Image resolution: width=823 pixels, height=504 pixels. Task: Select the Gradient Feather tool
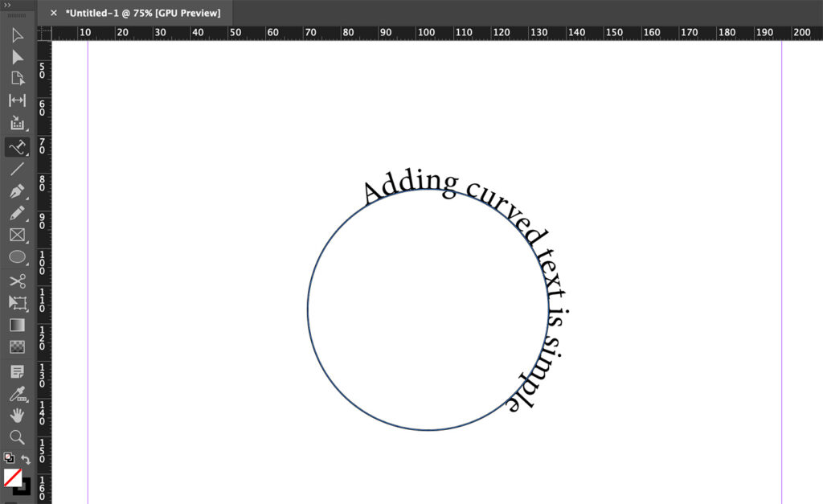[x=18, y=347]
